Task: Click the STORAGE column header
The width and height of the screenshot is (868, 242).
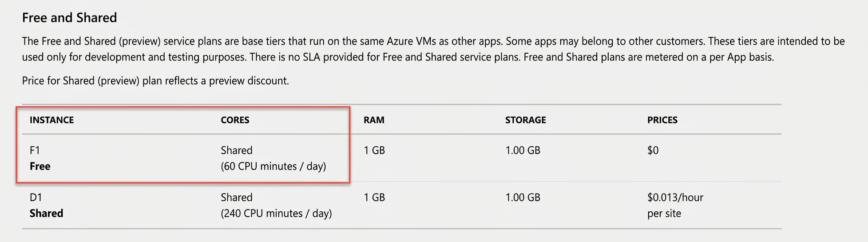Action: [x=525, y=120]
